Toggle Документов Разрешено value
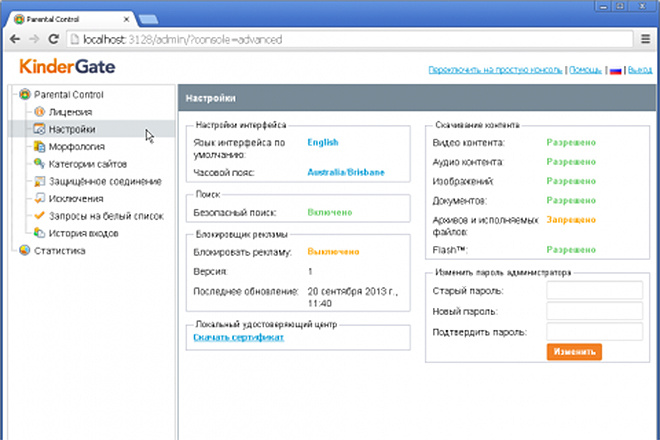This screenshot has height=440, width=660. pyautogui.click(x=571, y=200)
